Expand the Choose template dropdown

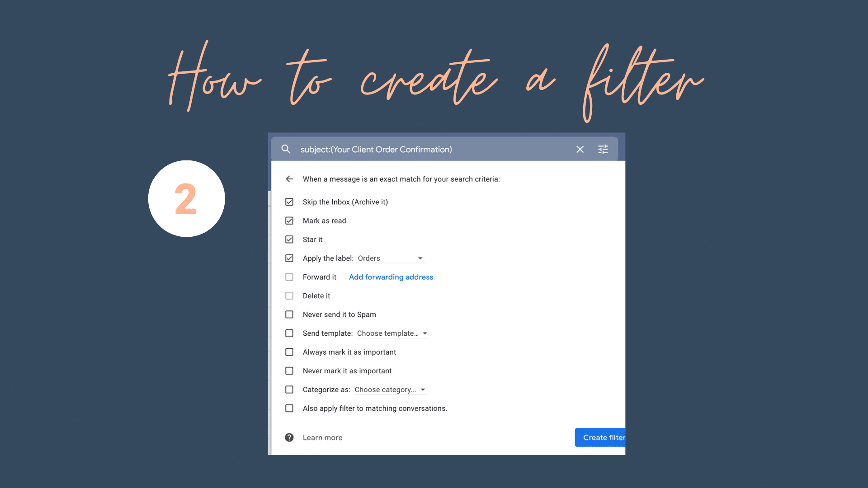click(x=392, y=333)
